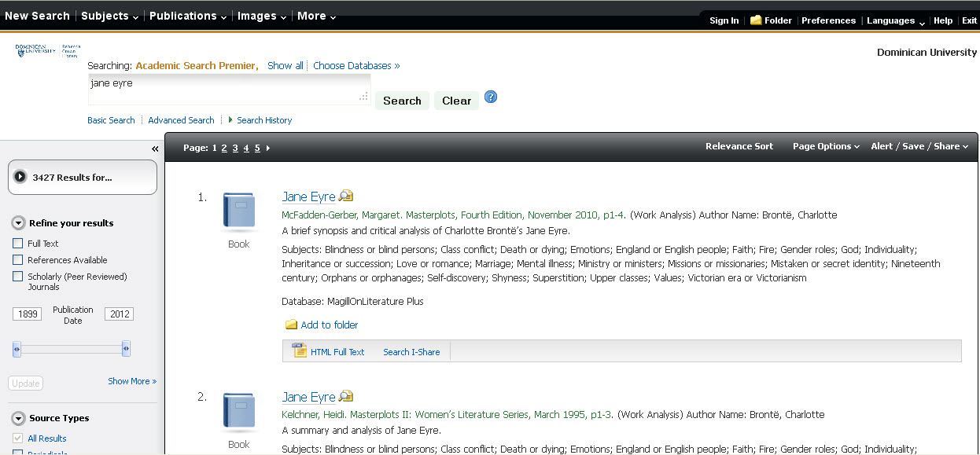Screen dimensions: 980x455
Task: Click the Clear button
Action: [x=456, y=101]
